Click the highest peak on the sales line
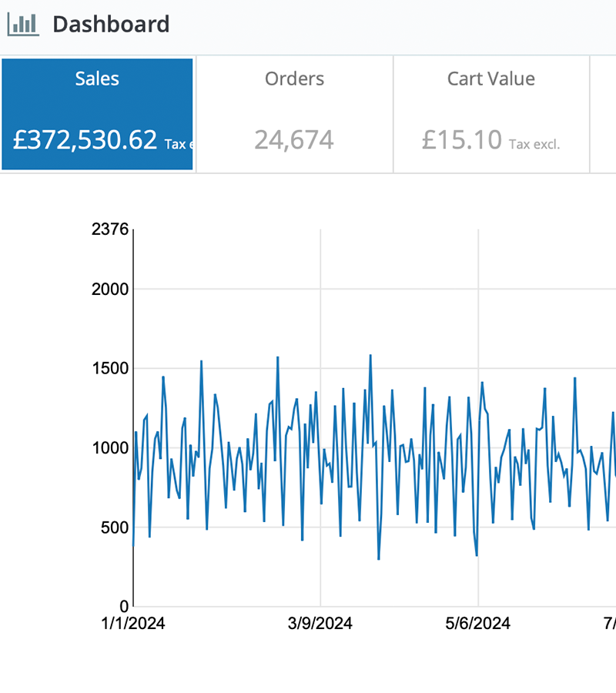 coord(370,356)
